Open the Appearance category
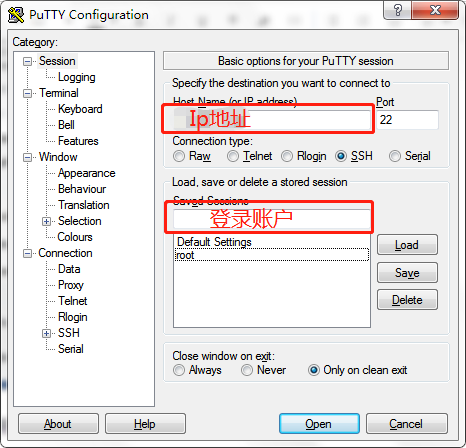Image resolution: width=466 pixels, height=448 pixels. pyautogui.click(x=86, y=173)
